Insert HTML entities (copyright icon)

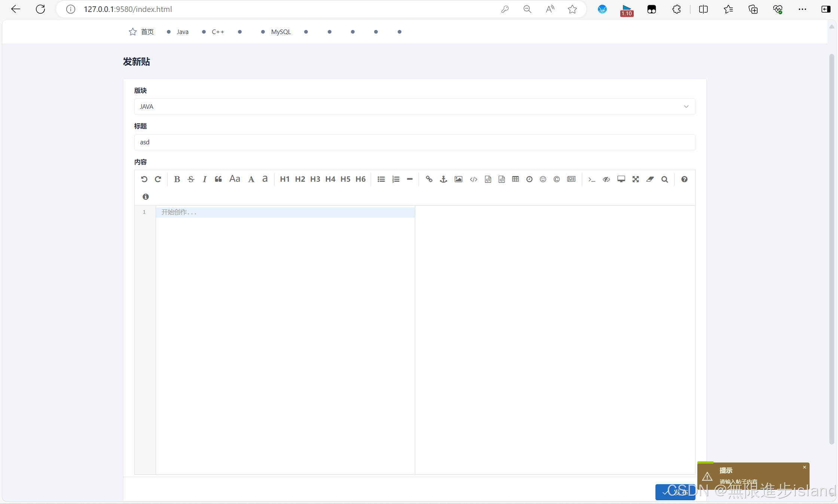click(557, 179)
